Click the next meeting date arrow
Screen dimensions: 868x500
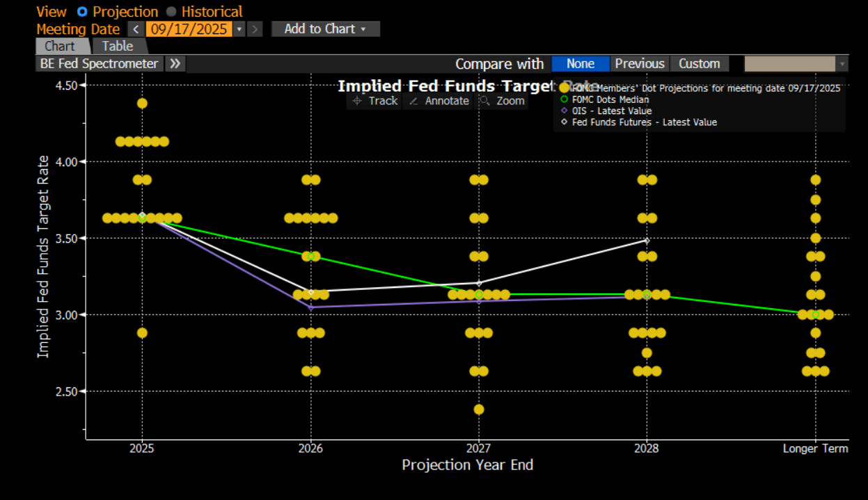pyautogui.click(x=255, y=29)
